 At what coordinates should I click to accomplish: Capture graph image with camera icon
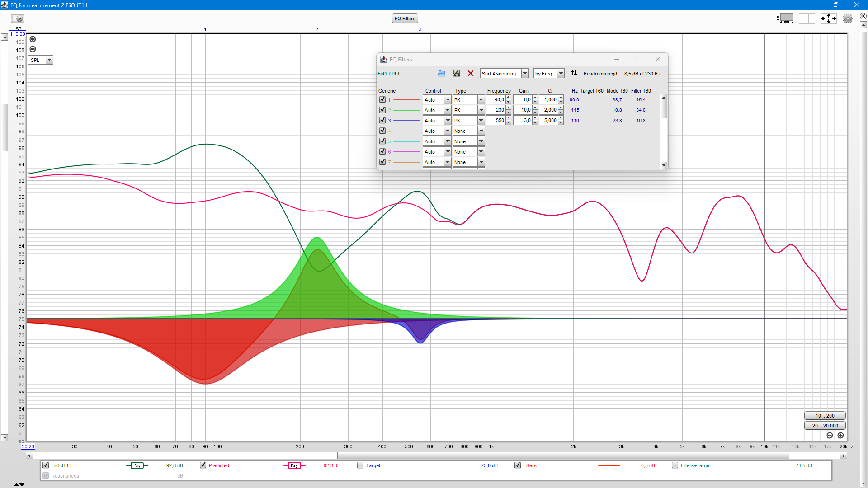coord(18,19)
